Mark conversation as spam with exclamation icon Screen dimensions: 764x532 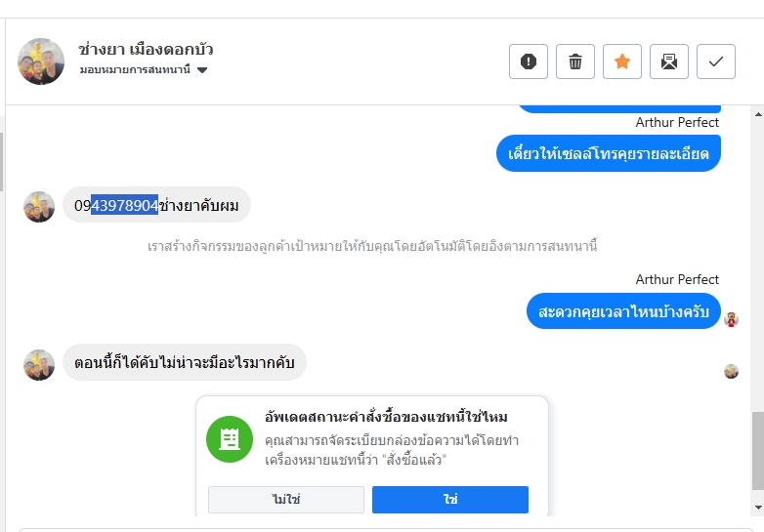click(x=529, y=61)
